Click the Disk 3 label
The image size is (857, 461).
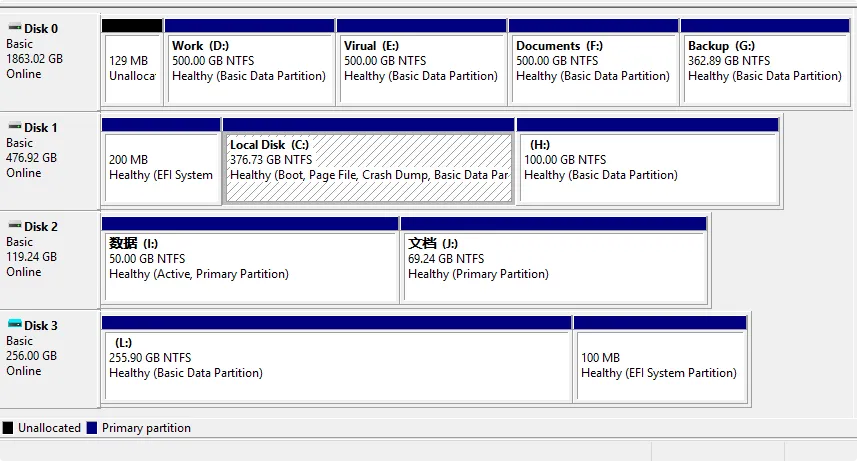tap(41, 325)
